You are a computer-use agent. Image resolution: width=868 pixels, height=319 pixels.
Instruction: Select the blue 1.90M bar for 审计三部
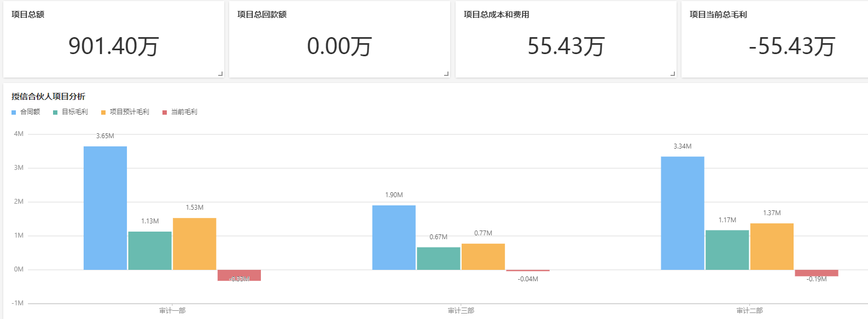coord(394,237)
